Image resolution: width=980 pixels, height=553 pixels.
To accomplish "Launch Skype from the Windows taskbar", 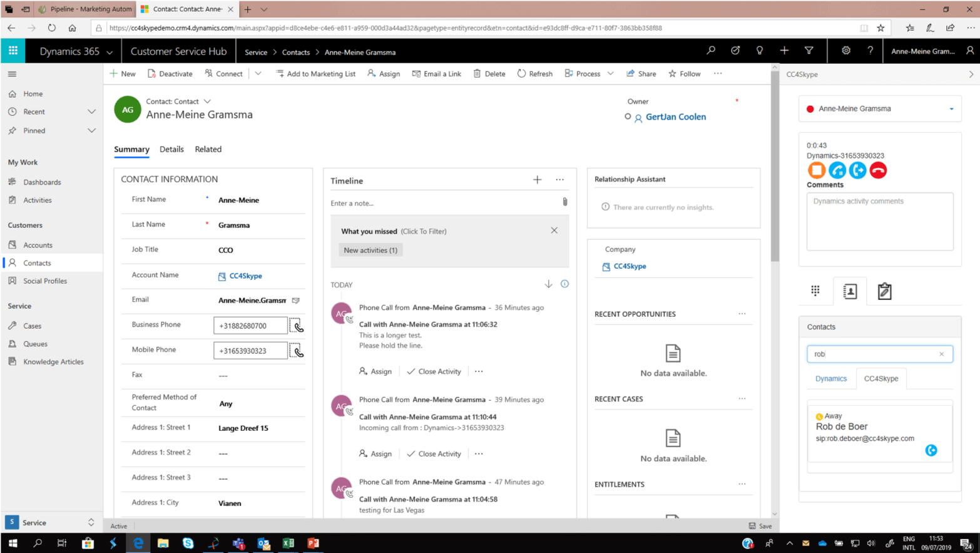I will [x=188, y=543].
